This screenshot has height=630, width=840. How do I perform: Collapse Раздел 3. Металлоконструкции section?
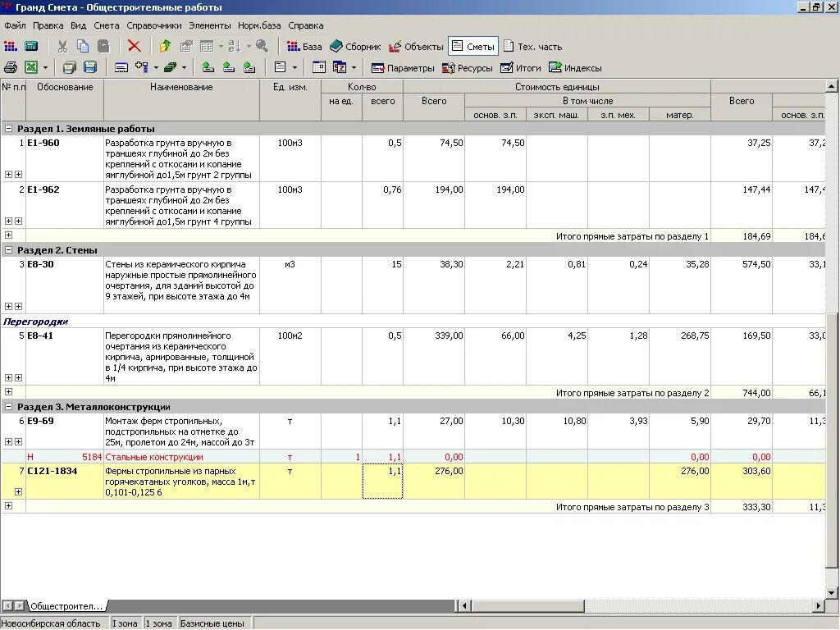[x=8, y=407]
